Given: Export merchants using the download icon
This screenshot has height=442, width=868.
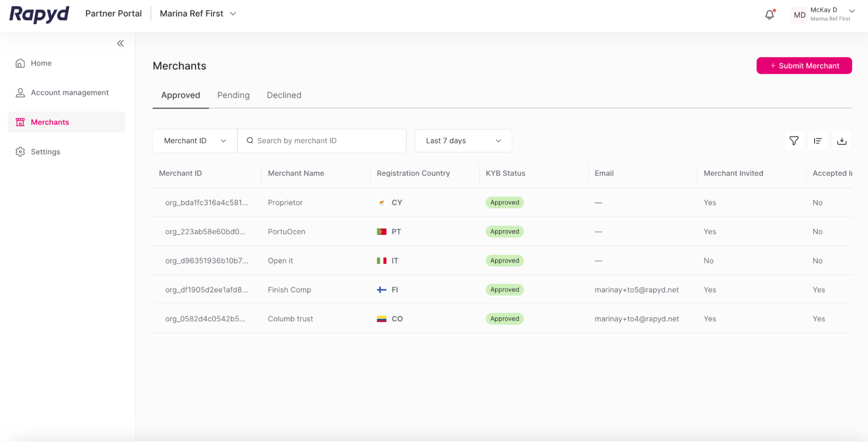Looking at the screenshot, I should coord(842,141).
